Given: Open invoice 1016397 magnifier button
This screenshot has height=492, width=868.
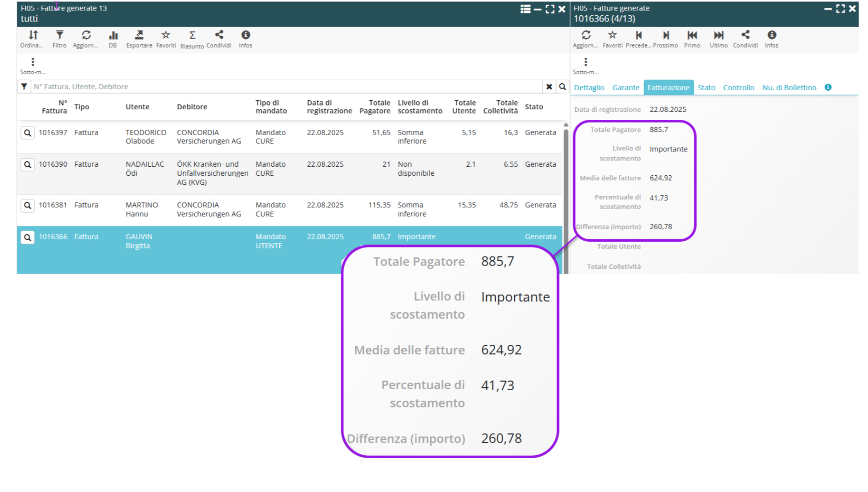Looking at the screenshot, I should [x=28, y=133].
